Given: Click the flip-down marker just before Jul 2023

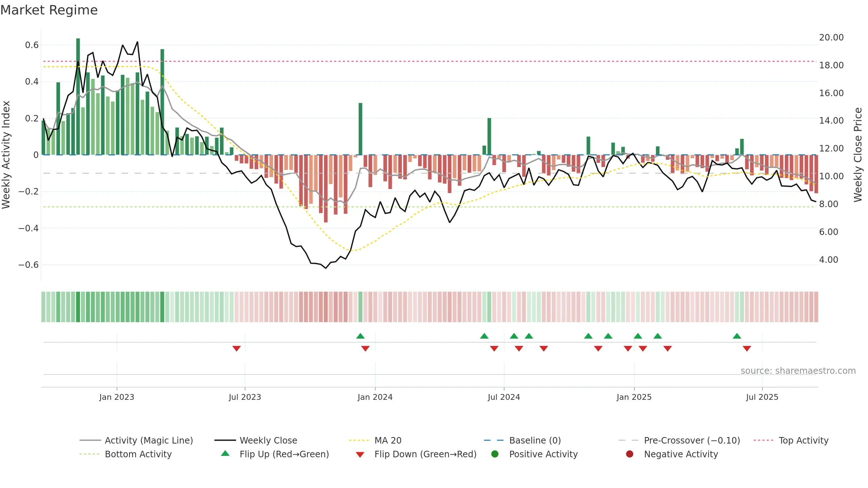Looking at the screenshot, I should [x=237, y=348].
